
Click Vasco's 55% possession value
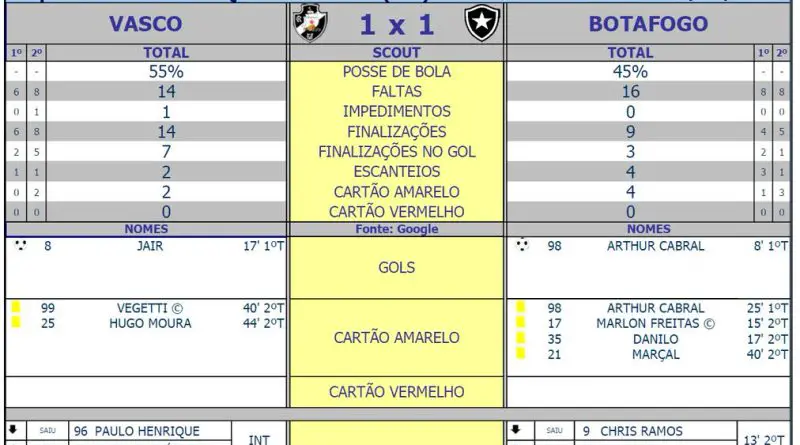click(x=166, y=72)
